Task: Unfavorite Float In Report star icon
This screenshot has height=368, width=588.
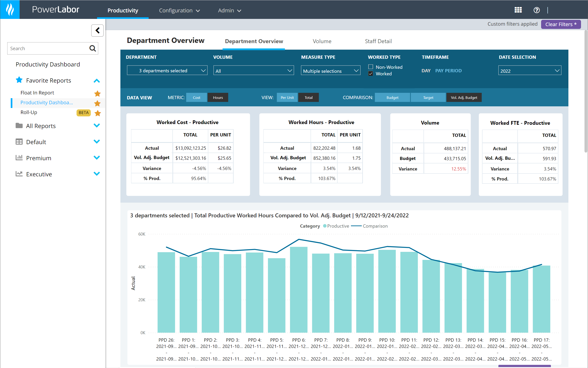Action: 97,93
